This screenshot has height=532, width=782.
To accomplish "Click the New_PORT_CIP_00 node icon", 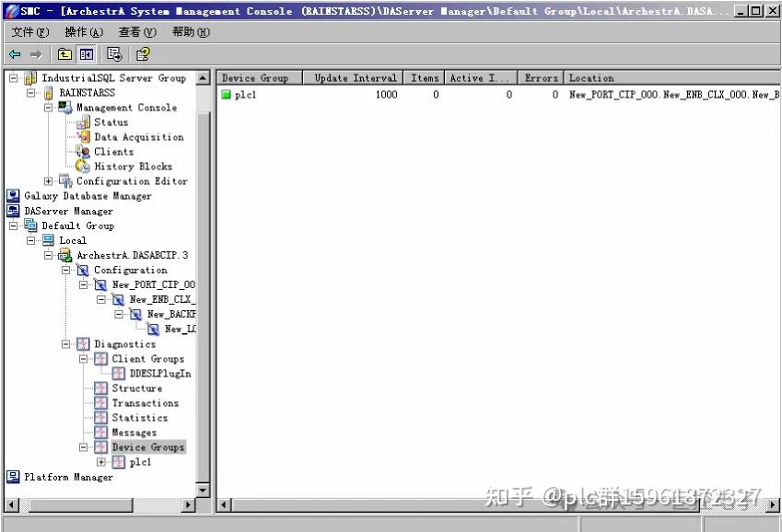I will pyautogui.click(x=100, y=285).
